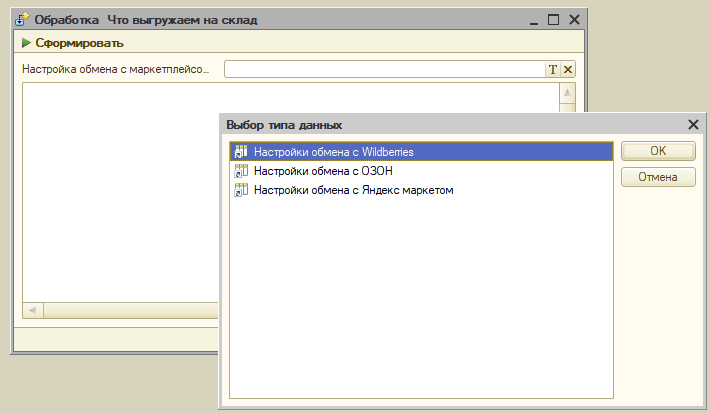Close the Обработка window
The image size is (710, 413).
click(x=574, y=19)
